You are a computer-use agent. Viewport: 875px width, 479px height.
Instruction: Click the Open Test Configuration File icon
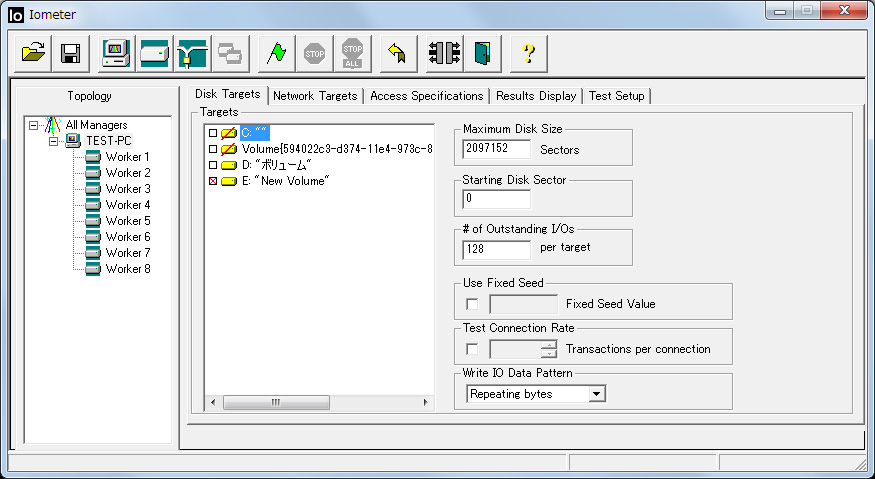(34, 54)
